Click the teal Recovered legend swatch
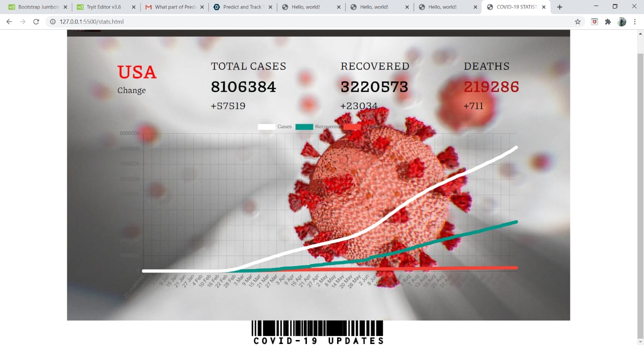This screenshot has height=345, width=644. (x=304, y=127)
